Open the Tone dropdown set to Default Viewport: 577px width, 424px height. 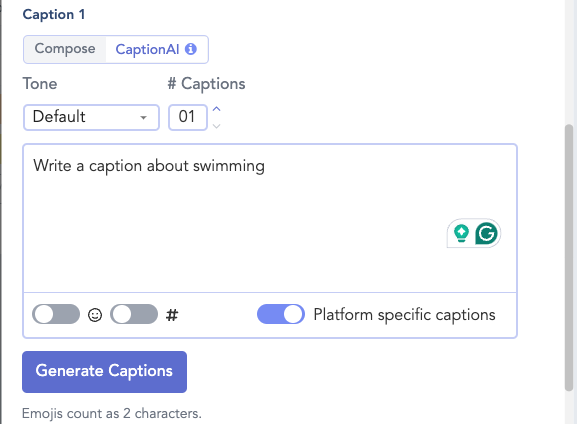(91, 117)
